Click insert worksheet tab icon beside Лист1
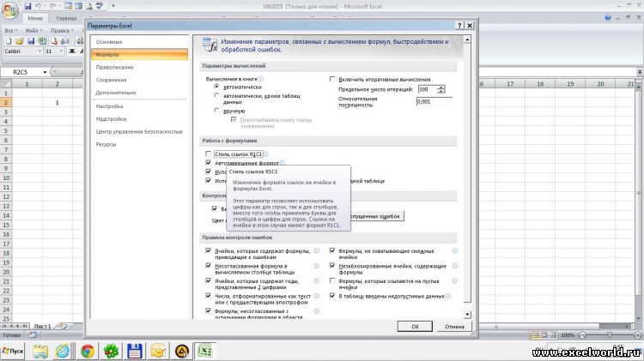Viewport: 644px width, 361px height. click(63, 326)
